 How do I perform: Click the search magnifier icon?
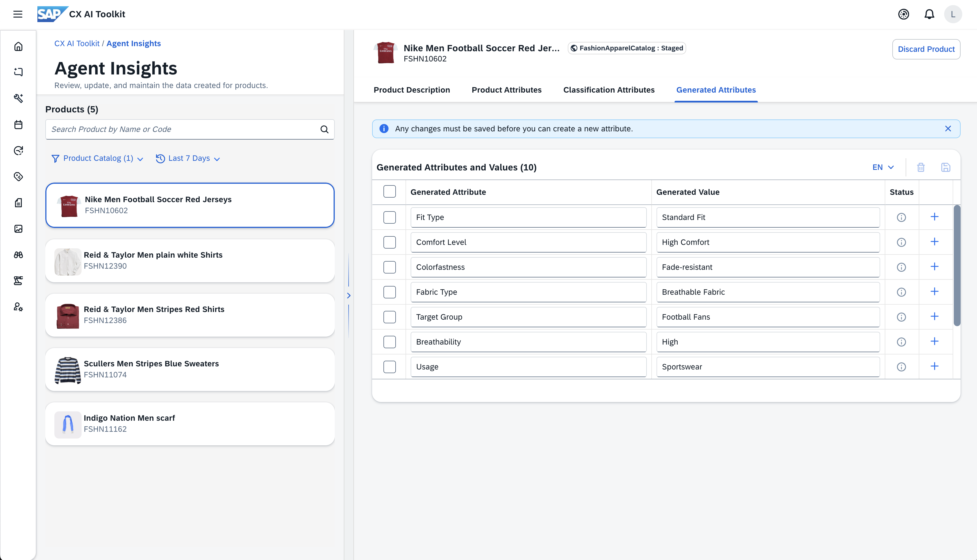[324, 129]
